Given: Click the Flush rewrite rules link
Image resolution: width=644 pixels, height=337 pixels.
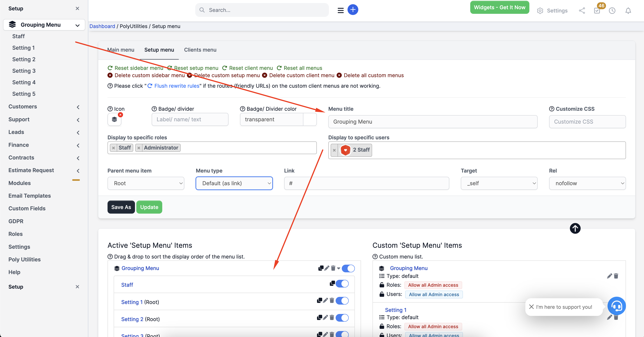Looking at the screenshot, I should 176,86.
